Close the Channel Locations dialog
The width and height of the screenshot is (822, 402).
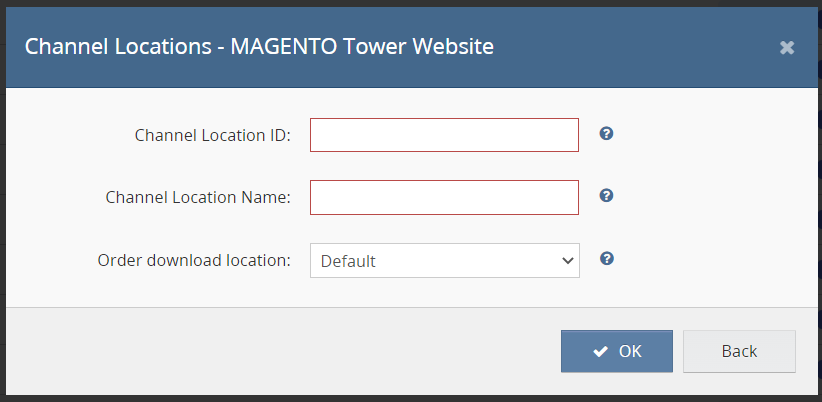tap(786, 48)
